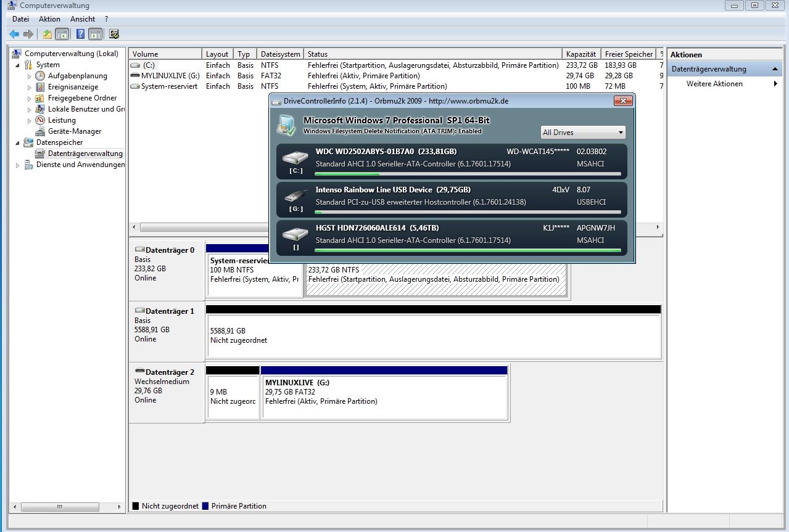Click the WDC drive usage progress bar
Screen dimensions: 789x532
pos(468,174)
